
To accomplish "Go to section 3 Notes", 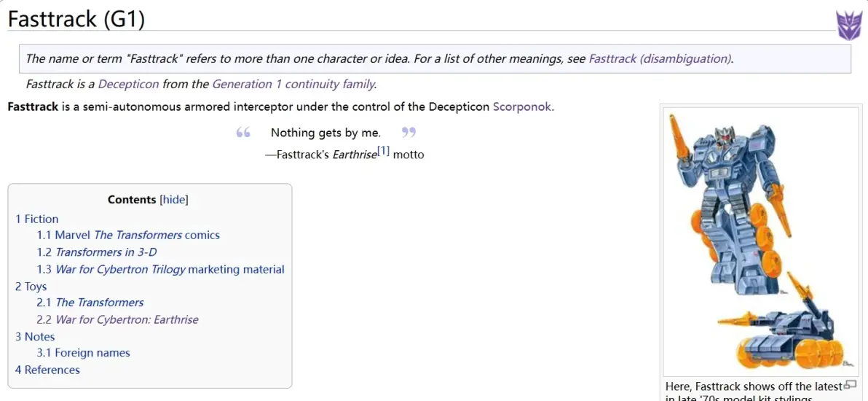I will (x=35, y=337).
